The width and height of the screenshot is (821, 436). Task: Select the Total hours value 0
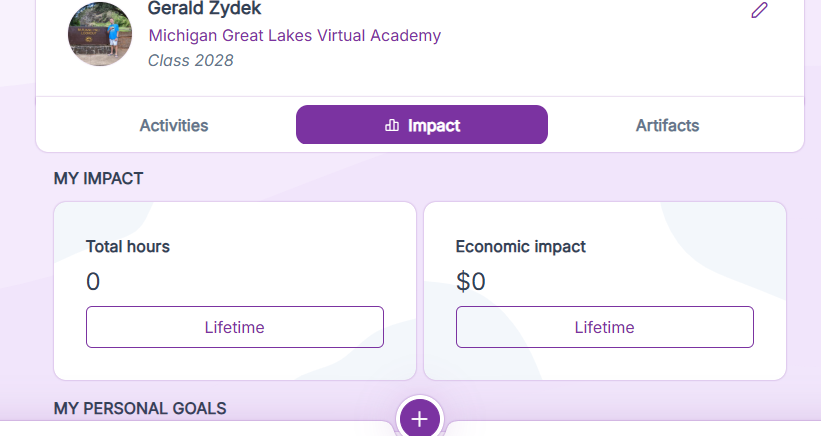93,282
